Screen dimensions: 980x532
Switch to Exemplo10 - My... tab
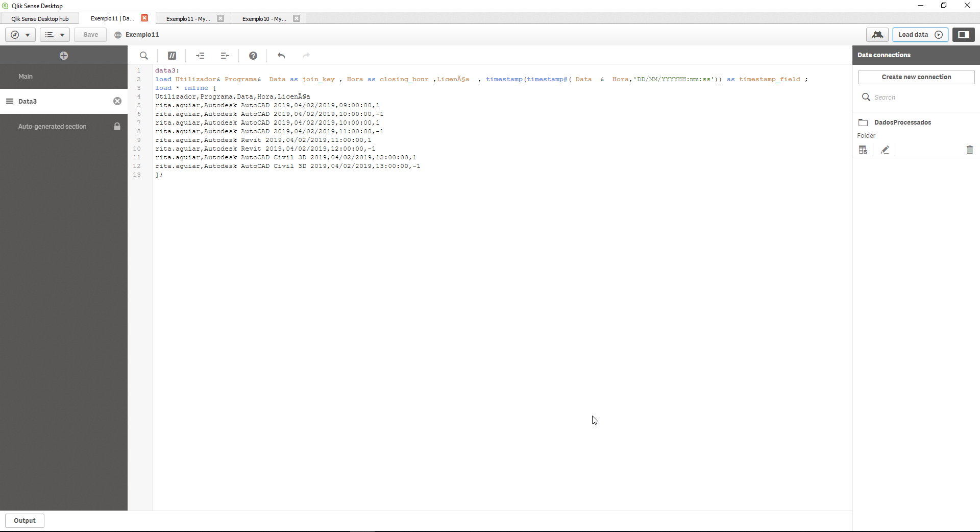pos(264,19)
